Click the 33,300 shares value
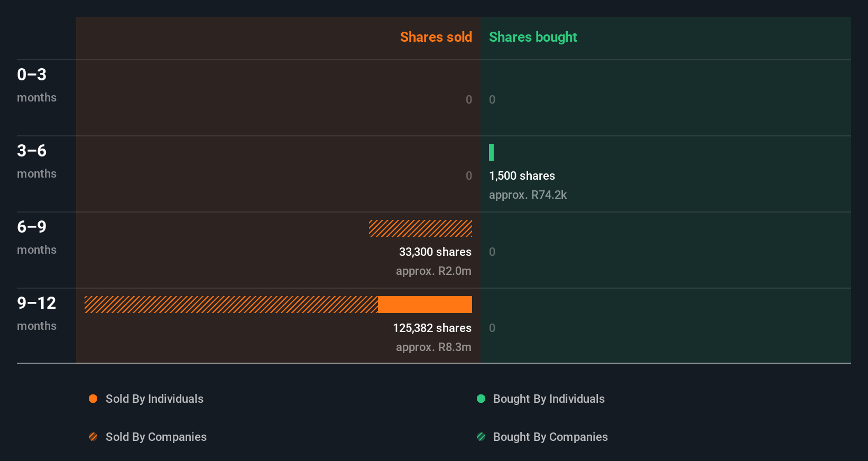The image size is (868, 461). coord(435,252)
